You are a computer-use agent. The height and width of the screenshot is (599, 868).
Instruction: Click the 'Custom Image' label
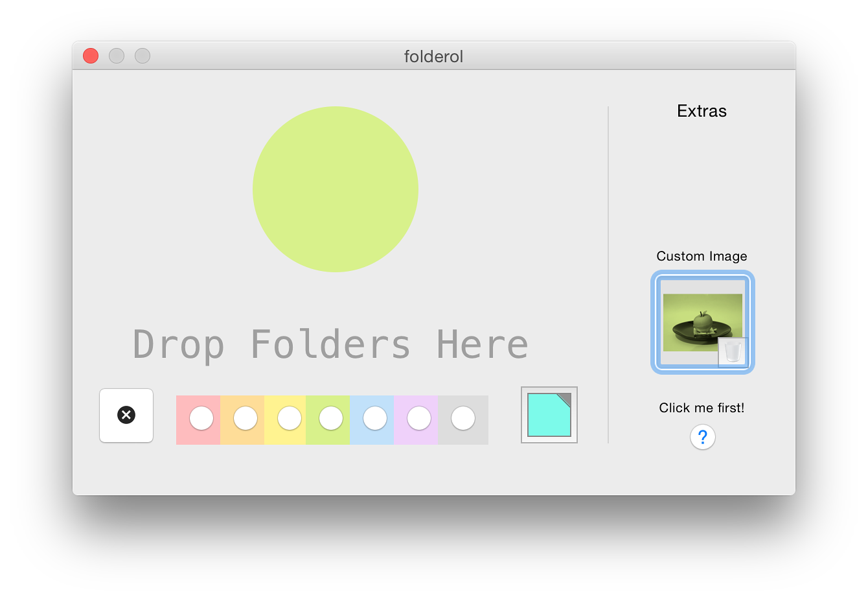click(702, 256)
